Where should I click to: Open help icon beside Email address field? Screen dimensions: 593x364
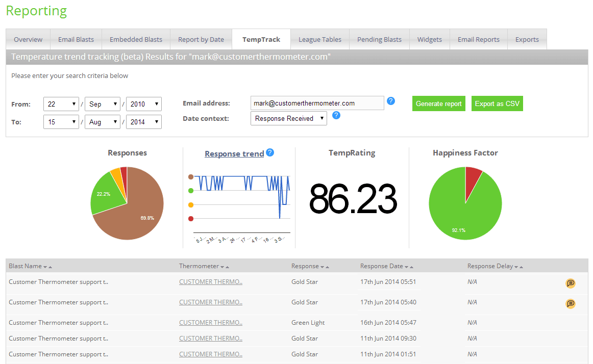point(391,101)
